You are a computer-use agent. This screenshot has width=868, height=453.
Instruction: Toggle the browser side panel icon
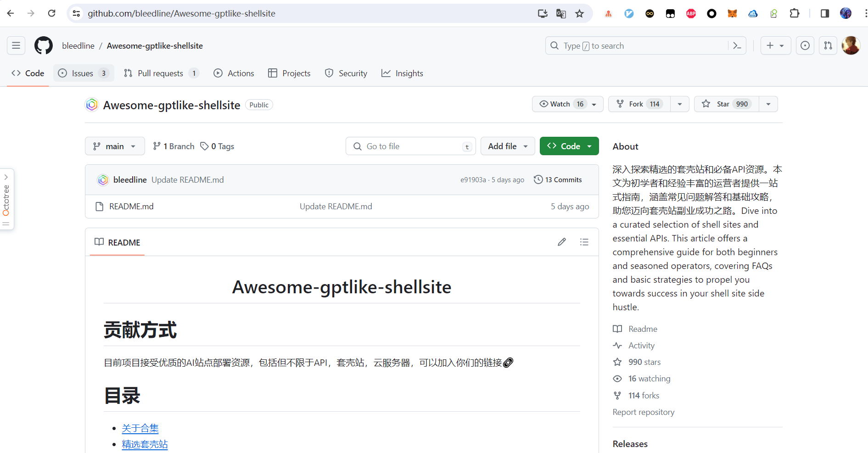825,13
